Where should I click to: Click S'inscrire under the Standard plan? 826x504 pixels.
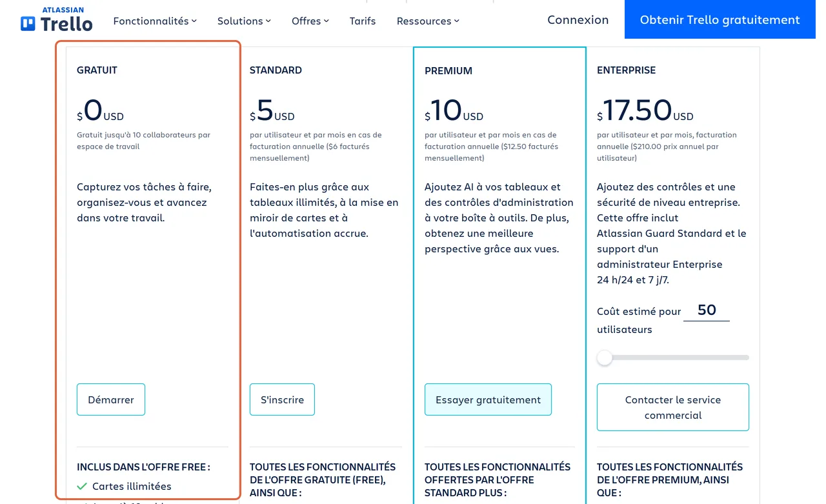[282, 399]
